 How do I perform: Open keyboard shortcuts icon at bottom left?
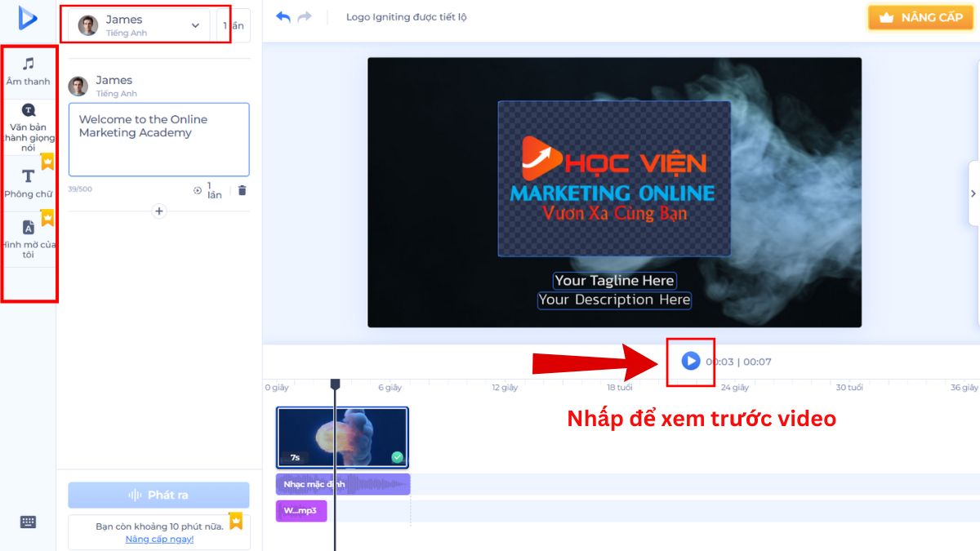tap(29, 522)
